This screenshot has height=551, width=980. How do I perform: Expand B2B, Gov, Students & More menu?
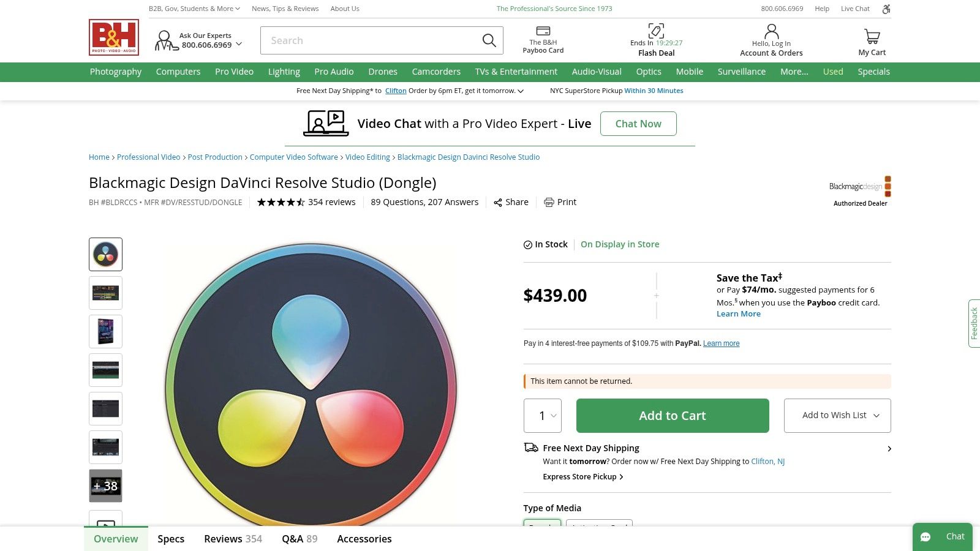(x=194, y=9)
